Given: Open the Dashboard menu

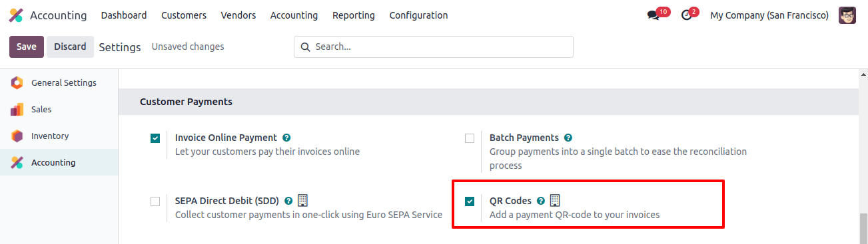Looking at the screenshot, I should point(124,15).
